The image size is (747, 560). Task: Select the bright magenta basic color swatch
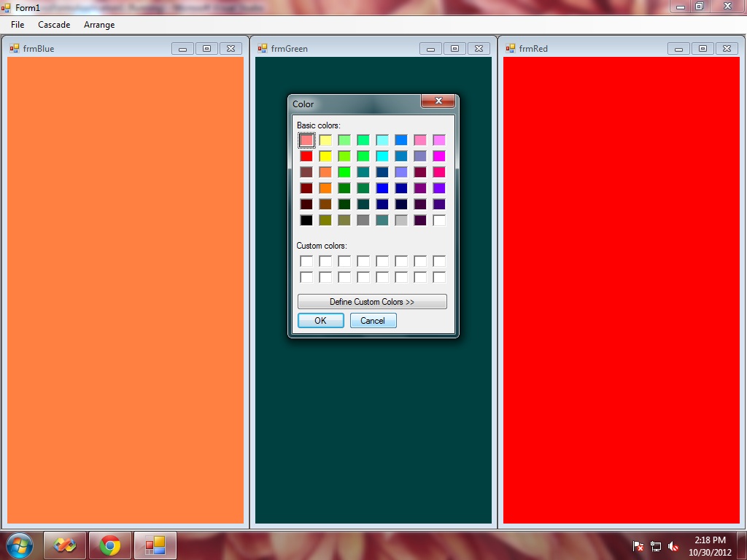439,156
